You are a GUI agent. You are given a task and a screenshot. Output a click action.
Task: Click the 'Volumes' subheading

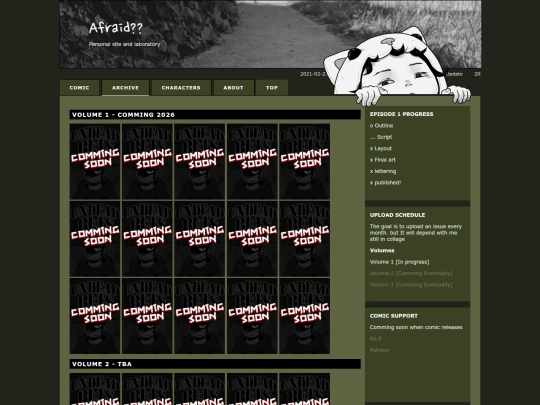[382, 250]
